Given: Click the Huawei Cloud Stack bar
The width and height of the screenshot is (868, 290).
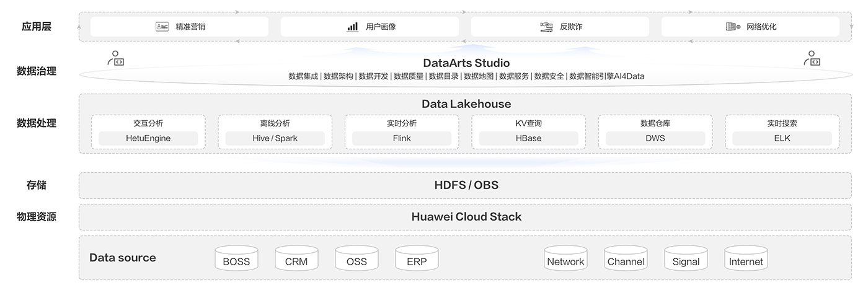Looking at the screenshot, I should point(465,217).
